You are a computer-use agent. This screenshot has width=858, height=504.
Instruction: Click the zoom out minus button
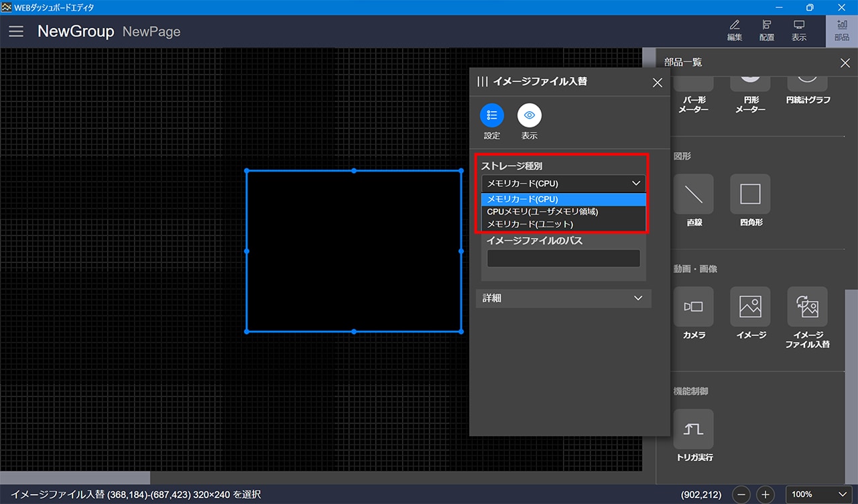click(x=741, y=495)
